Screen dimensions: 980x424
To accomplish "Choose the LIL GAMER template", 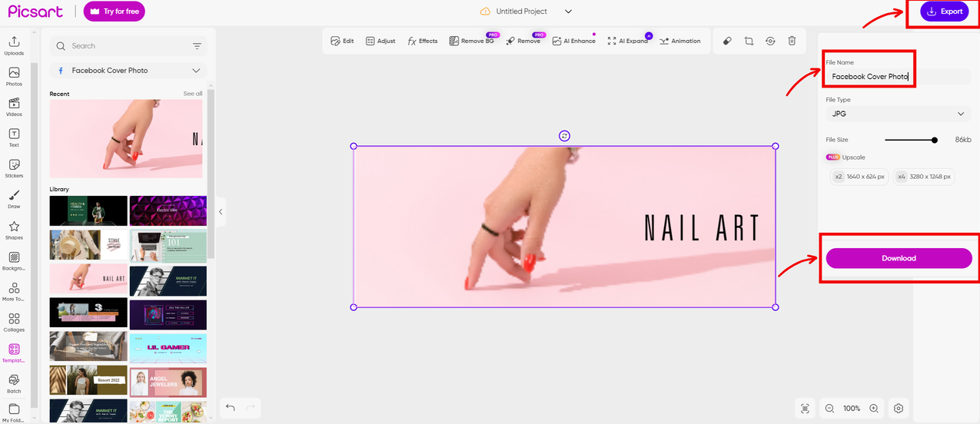I will (x=168, y=348).
